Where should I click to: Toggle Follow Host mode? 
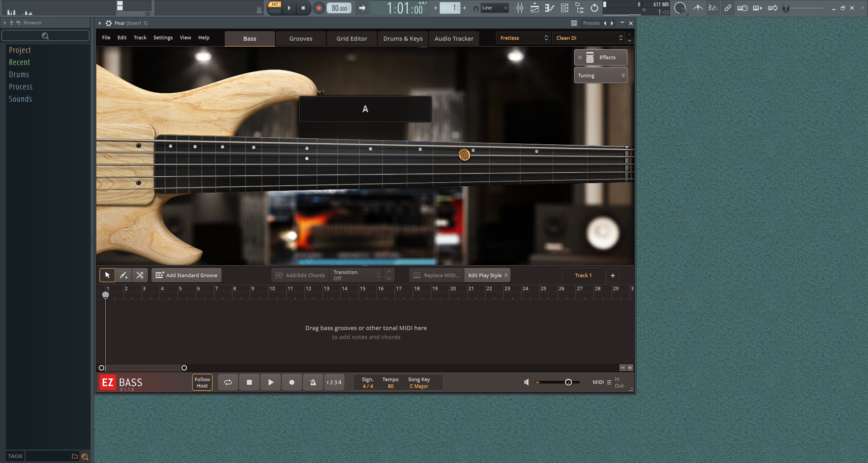coord(202,383)
